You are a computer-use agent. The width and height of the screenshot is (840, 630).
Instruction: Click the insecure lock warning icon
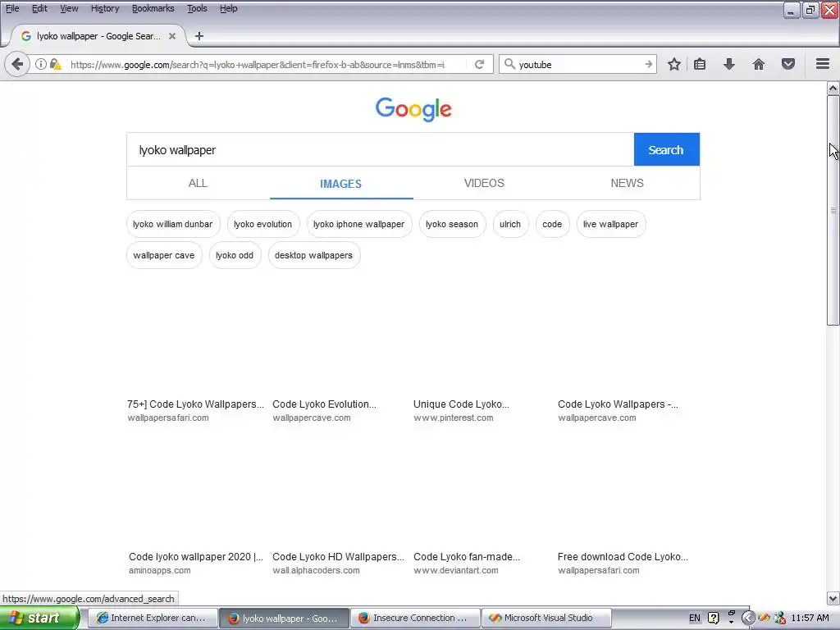coord(55,64)
